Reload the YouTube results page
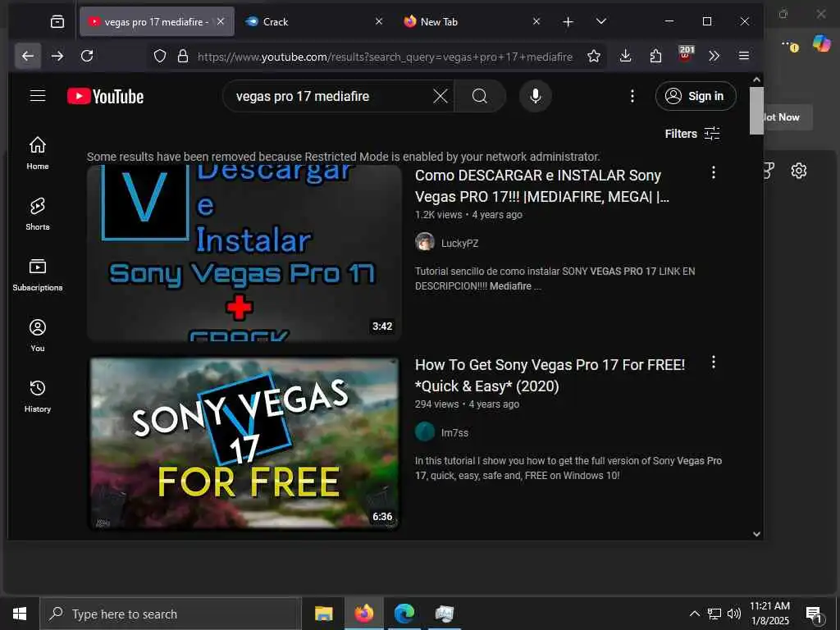Screen dimensions: 840x630 [87, 56]
